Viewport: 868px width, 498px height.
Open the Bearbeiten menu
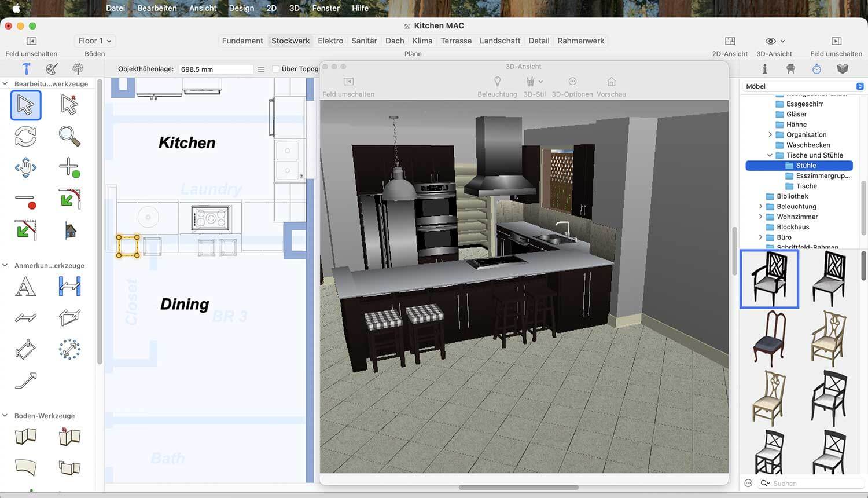[157, 8]
